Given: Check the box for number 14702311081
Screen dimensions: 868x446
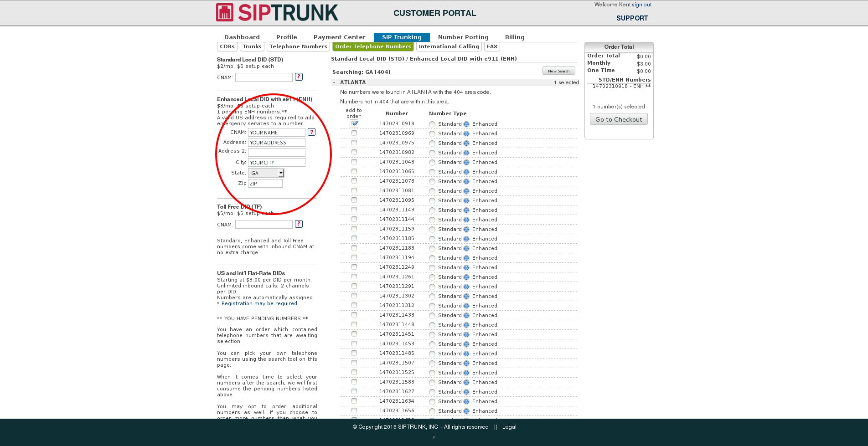Looking at the screenshot, I should click(354, 190).
